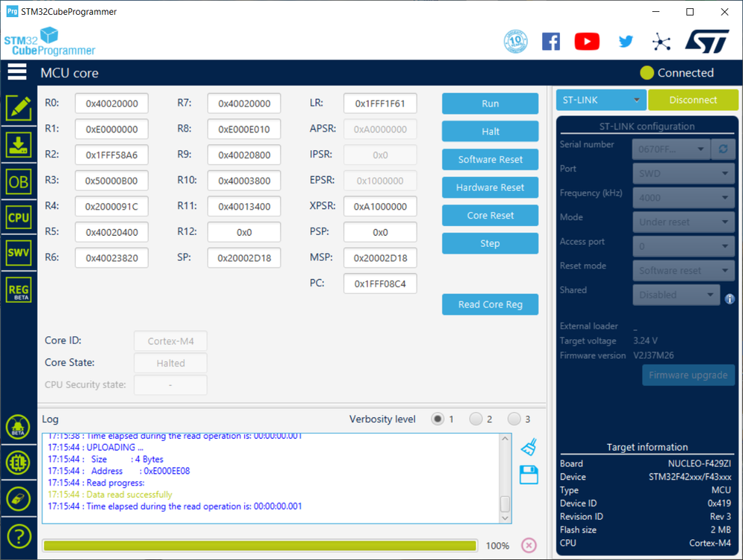Expand the Mode Under reset dropdown
This screenshot has height=560, width=743.
(684, 222)
